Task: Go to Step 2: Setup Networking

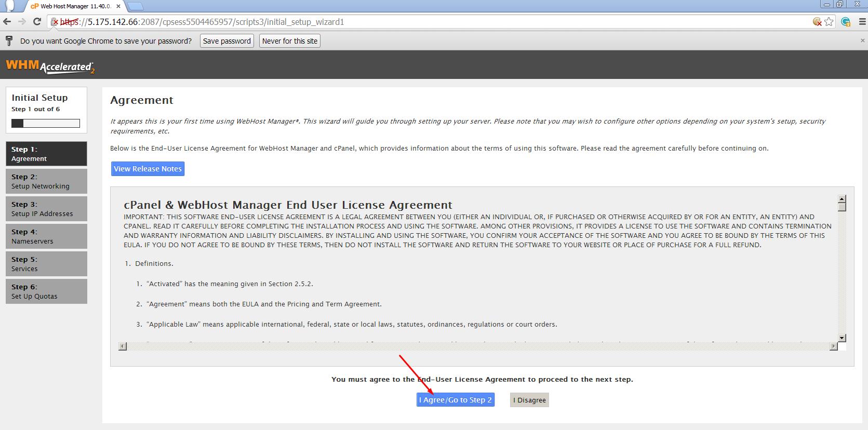Action: coord(46,181)
